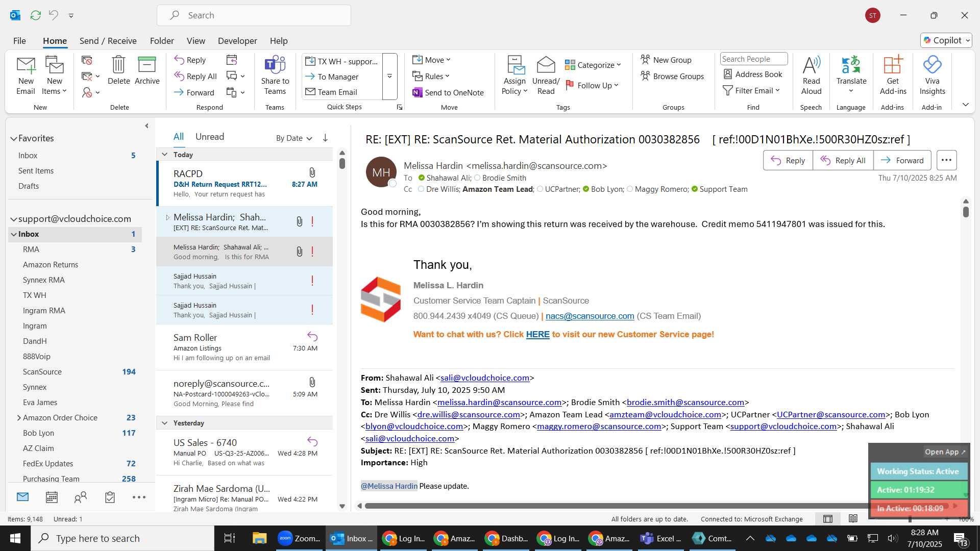Open Address Book
Viewport: 980px width, 551px height.
point(753,74)
